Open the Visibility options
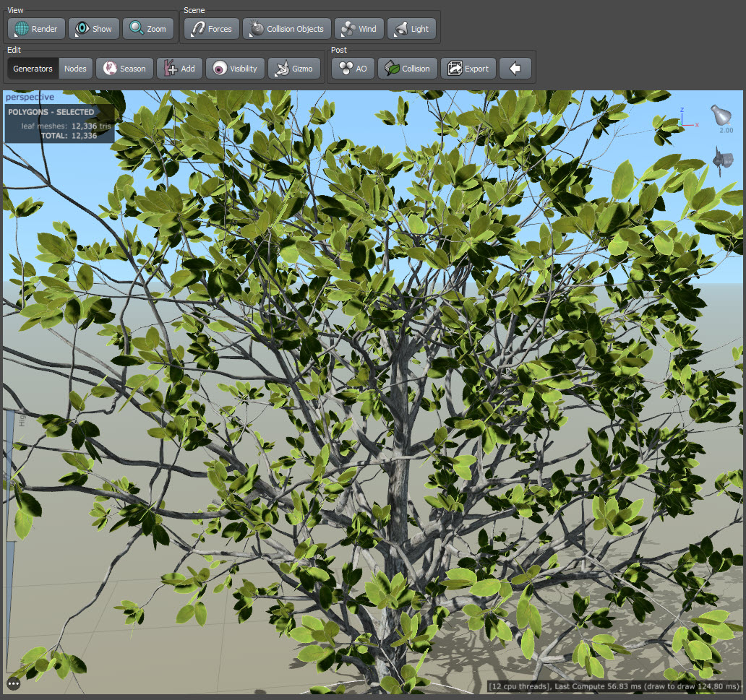The image size is (746, 700). (x=235, y=69)
